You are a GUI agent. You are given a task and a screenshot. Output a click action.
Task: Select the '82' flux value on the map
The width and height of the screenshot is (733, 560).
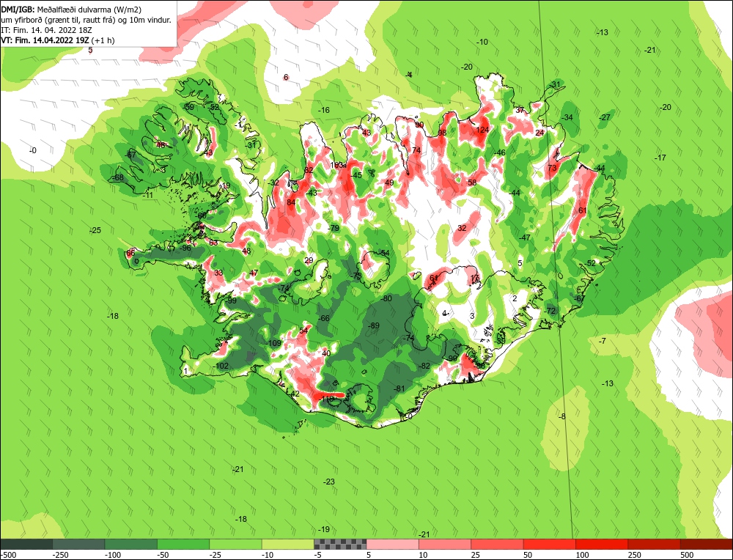[309, 170]
